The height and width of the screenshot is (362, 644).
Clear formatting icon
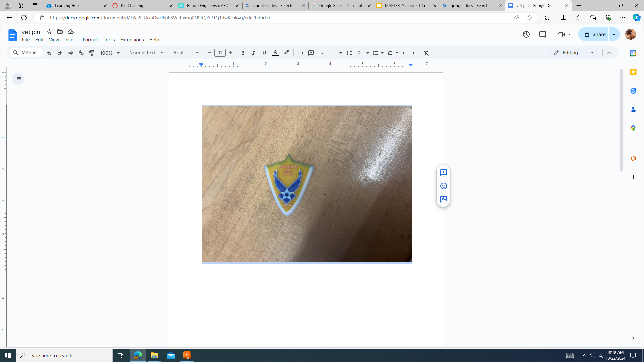click(426, 53)
